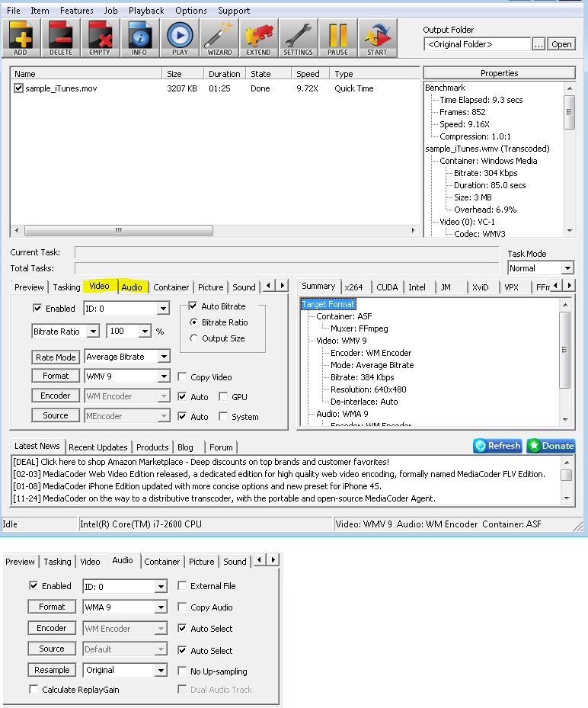Image resolution: width=588 pixels, height=708 pixels.
Task: Open the INFO toolbar icon
Action: [139, 38]
